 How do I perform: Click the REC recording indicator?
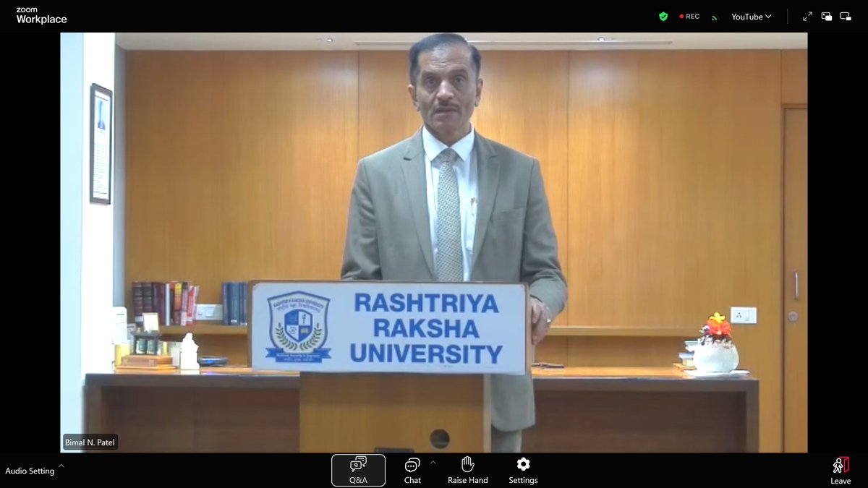(x=689, y=17)
